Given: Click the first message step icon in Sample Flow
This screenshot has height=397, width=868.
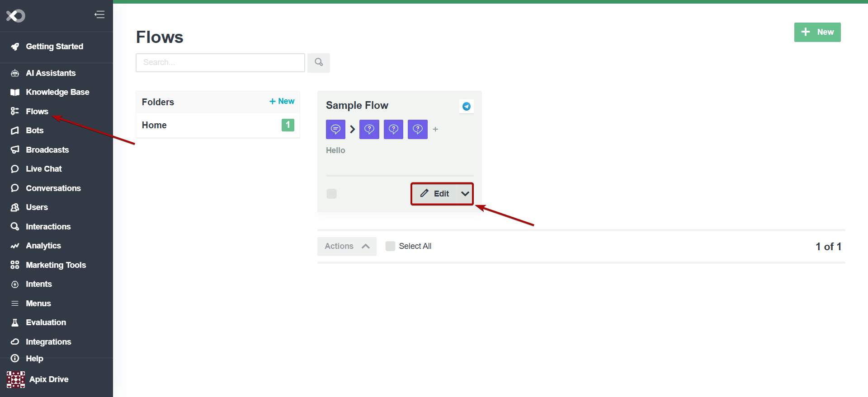Looking at the screenshot, I should point(335,129).
